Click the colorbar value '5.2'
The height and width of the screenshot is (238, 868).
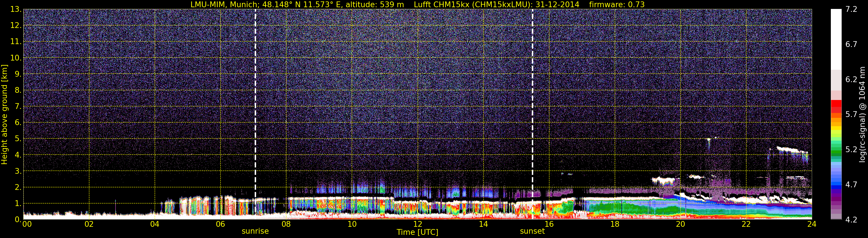[x=851, y=149]
